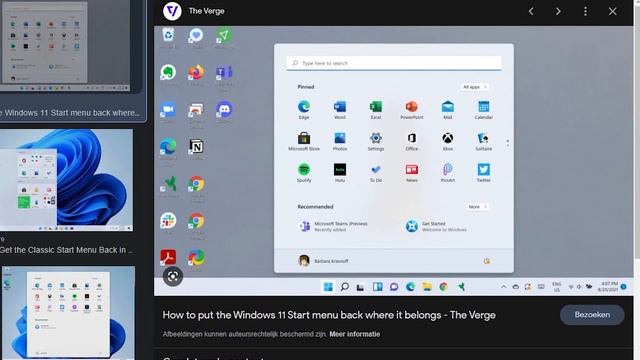This screenshot has width=640, height=360.
Task: Click All apps button in Start menu
Action: point(474,87)
